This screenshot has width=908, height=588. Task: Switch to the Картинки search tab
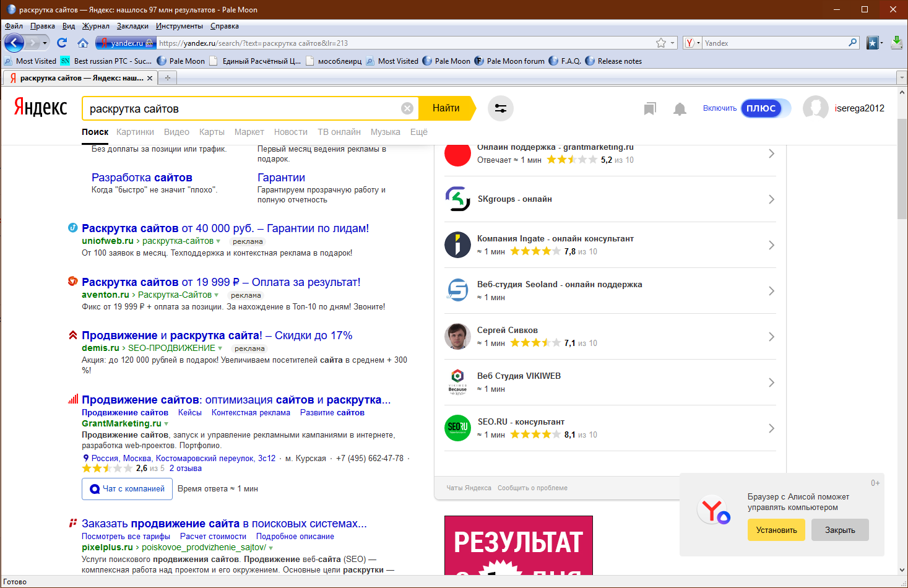click(135, 132)
